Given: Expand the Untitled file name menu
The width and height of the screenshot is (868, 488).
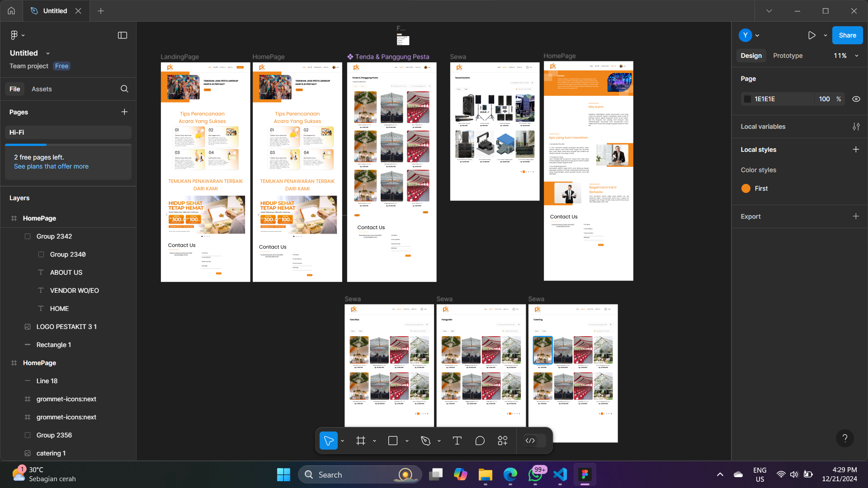Looking at the screenshot, I should click(x=48, y=53).
